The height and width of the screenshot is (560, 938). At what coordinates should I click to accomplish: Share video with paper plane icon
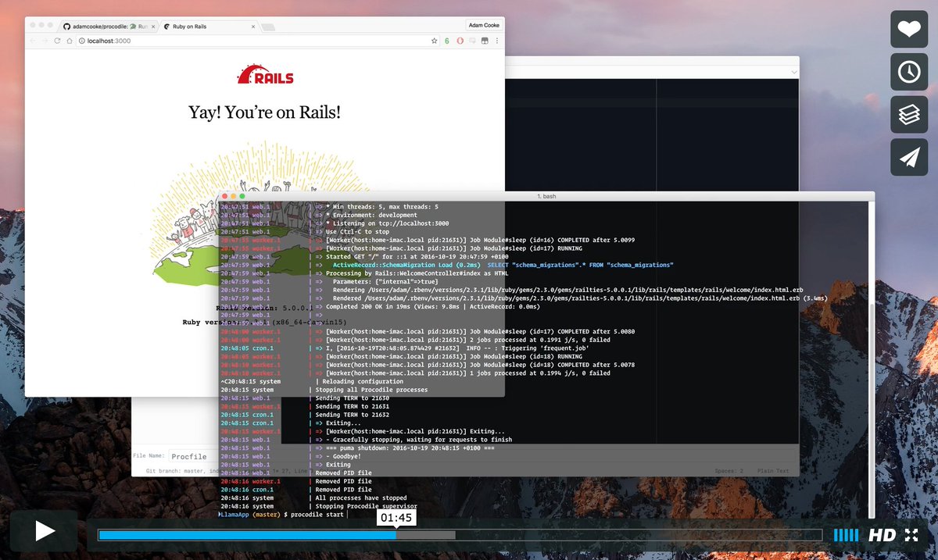click(909, 157)
